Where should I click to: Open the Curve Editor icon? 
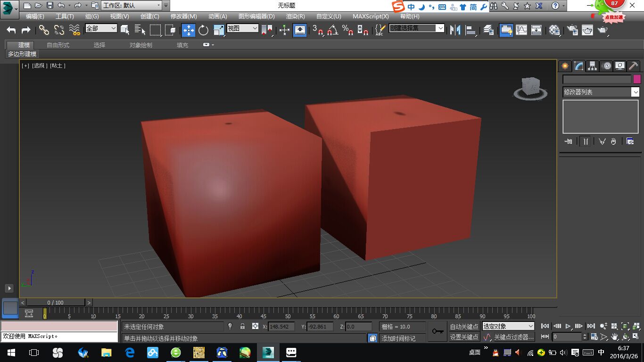(x=521, y=31)
